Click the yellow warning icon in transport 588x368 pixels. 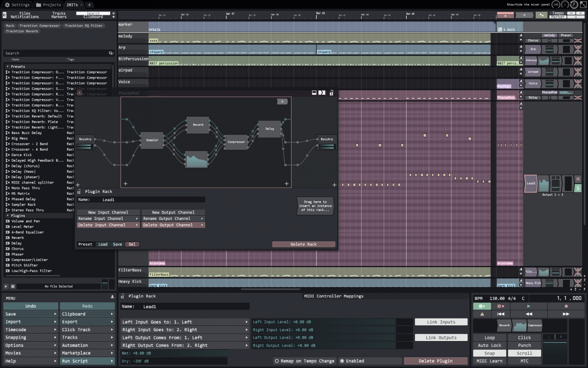pos(482,314)
